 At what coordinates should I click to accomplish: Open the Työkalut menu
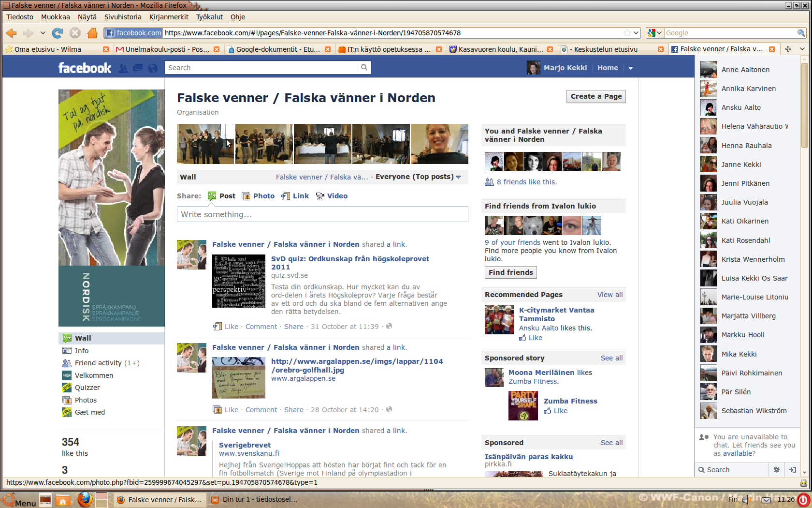tap(209, 17)
